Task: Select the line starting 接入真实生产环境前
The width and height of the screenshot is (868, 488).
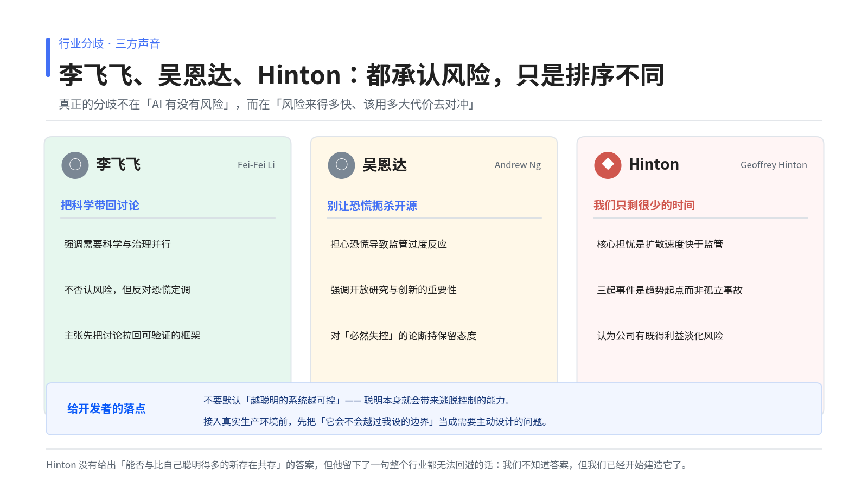Action: click(x=376, y=422)
